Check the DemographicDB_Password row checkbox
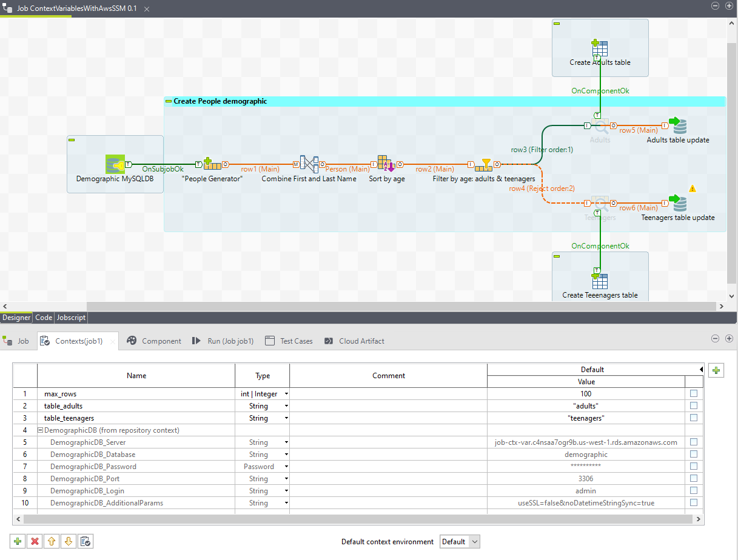 point(693,466)
